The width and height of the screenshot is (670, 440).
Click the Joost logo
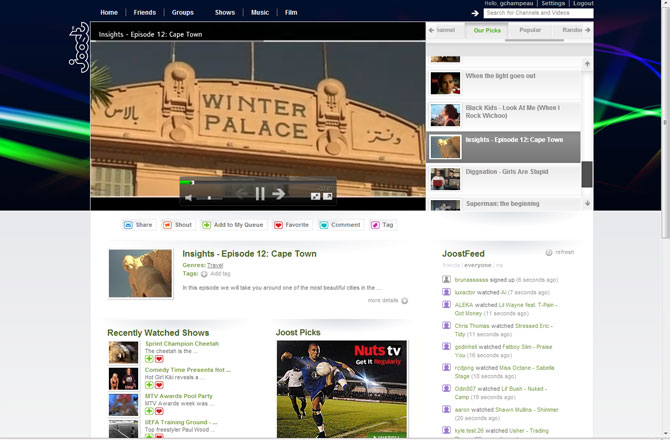(79, 48)
